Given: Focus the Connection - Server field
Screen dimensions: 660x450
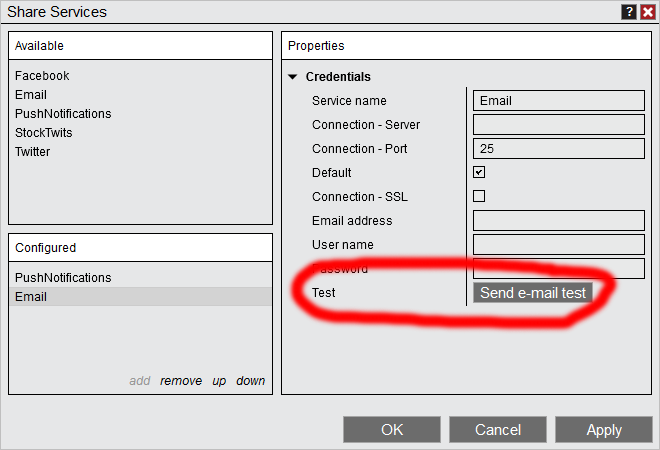Looking at the screenshot, I should tap(559, 125).
